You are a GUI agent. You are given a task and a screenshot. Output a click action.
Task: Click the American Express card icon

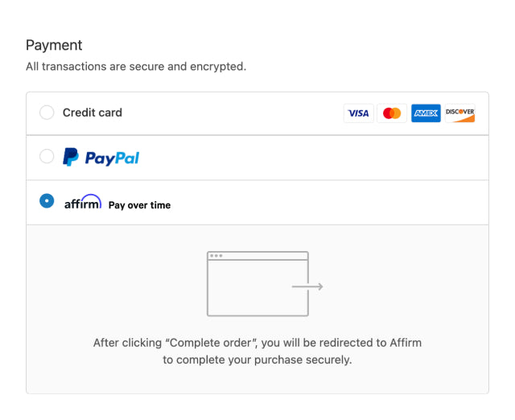click(426, 113)
